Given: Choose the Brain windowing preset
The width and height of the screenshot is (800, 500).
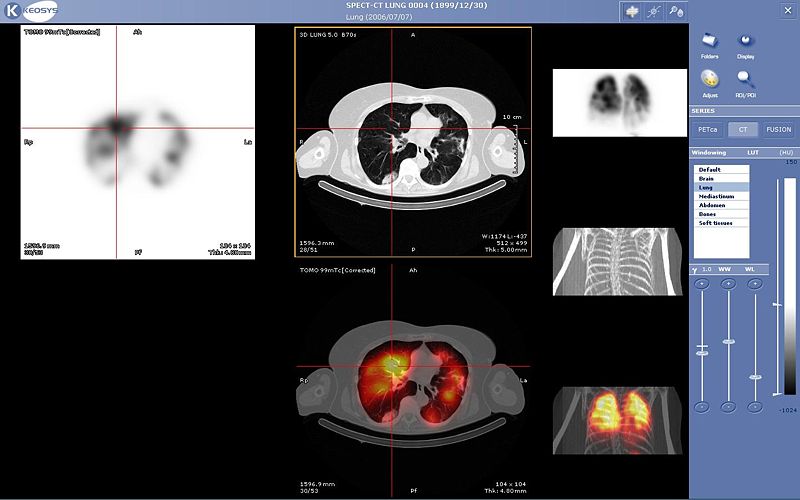Looking at the screenshot, I should point(721,179).
